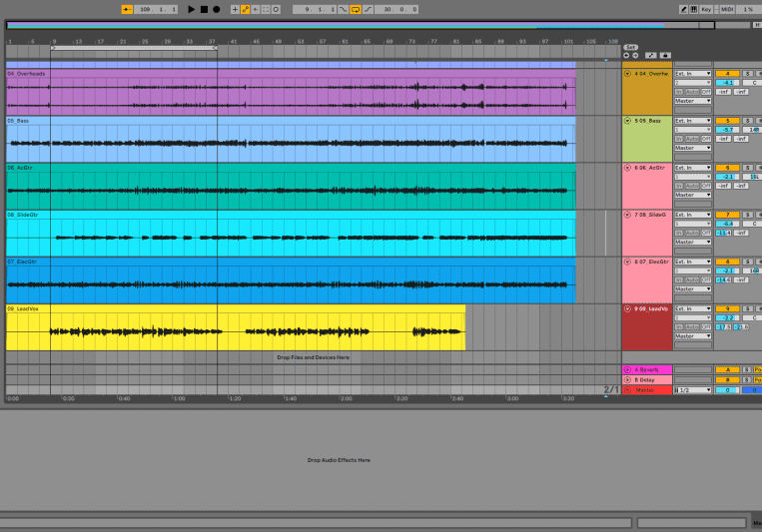The height and width of the screenshot is (532, 762).
Task: Set Overheads monitor to Off
Action: [x=707, y=92]
